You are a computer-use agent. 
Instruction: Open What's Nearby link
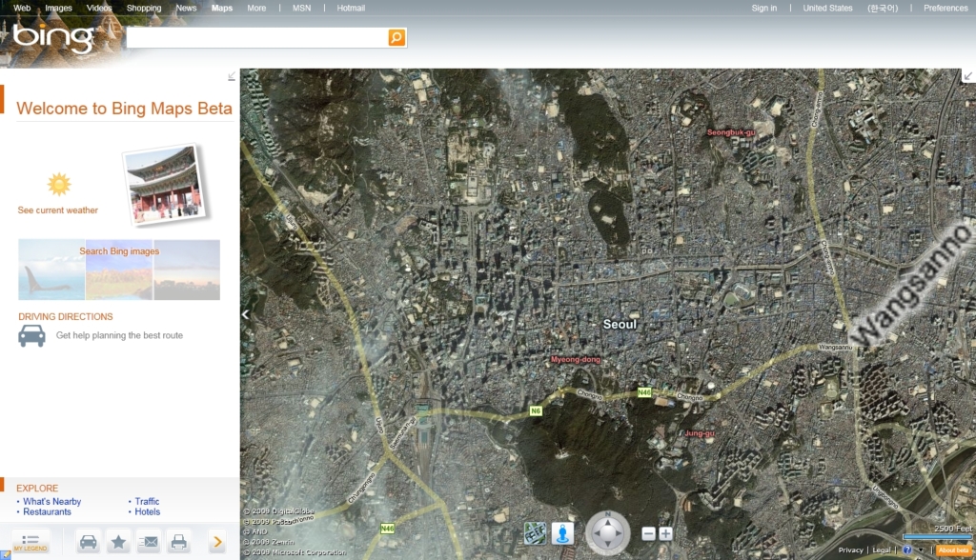[52, 502]
